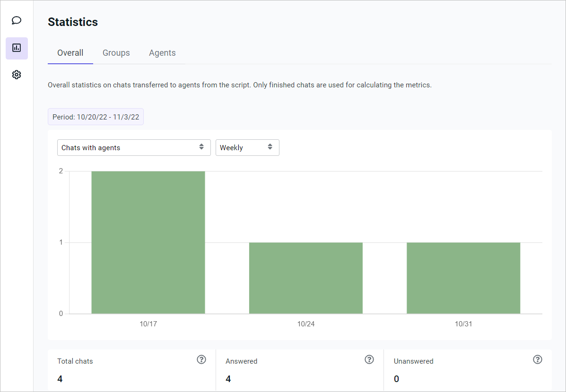The image size is (566, 392).
Task: Open the Weekly interval dropdown
Action: pyautogui.click(x=247, y=147)
